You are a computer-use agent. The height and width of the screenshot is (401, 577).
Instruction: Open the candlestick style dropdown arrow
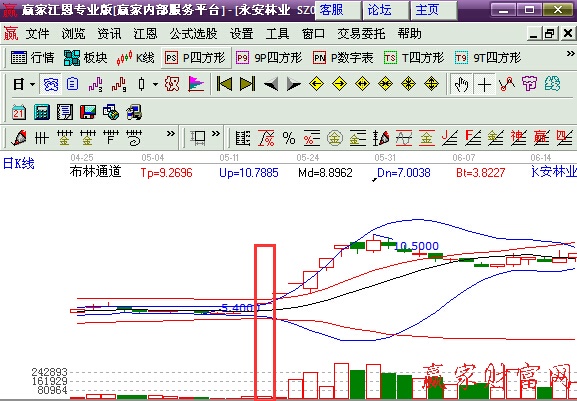click(x=156, y=84)
